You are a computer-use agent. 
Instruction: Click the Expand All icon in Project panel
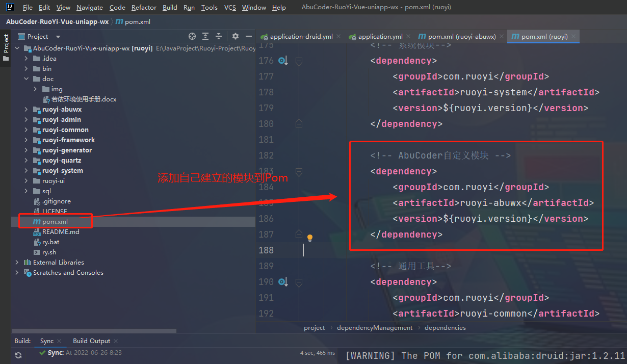pyautogui.click(x=205, y=36)
